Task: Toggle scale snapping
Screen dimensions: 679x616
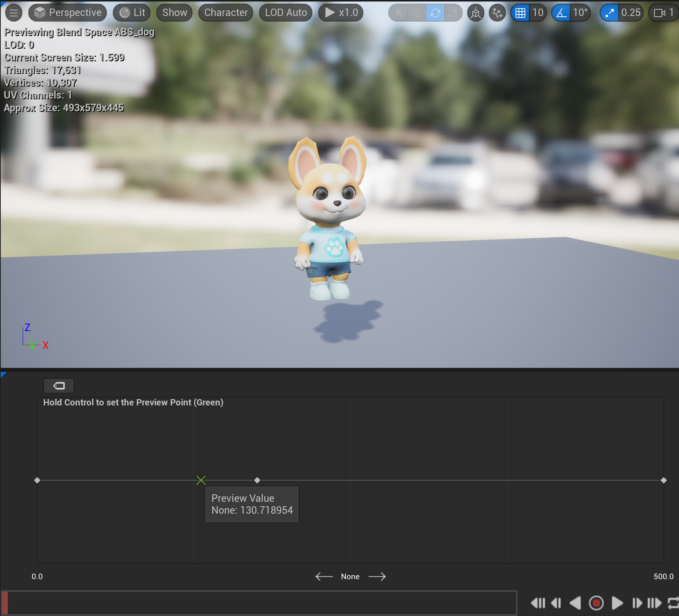Action: click(x=609, y=13)
